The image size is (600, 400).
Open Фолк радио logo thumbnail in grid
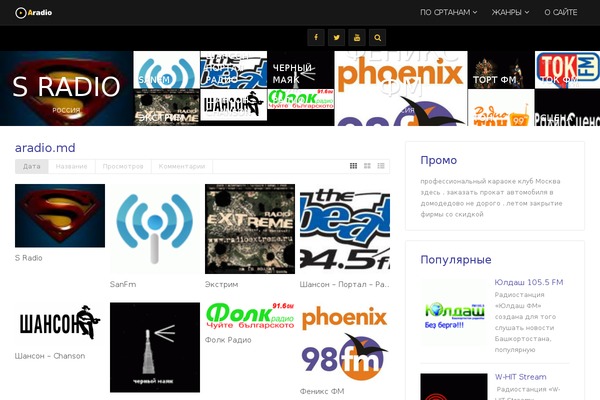(x=250, y=316)
